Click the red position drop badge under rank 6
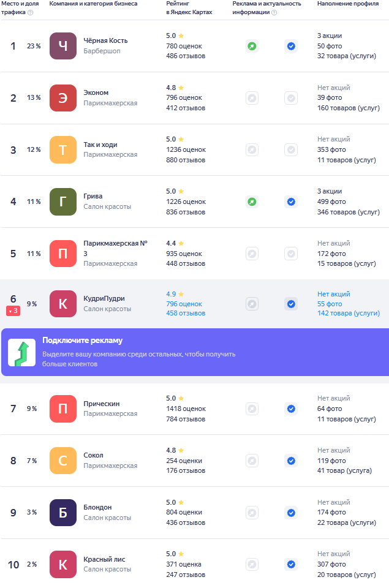The image size is (389, 588). click(x=14, y=311)
